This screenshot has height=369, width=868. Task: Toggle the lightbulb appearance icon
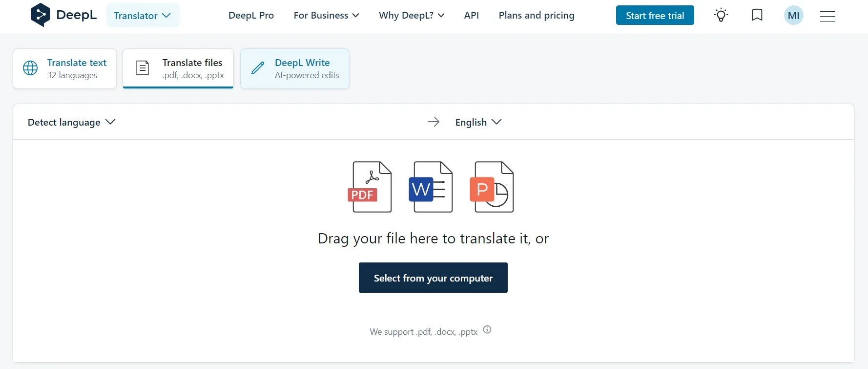coord(721,15)
